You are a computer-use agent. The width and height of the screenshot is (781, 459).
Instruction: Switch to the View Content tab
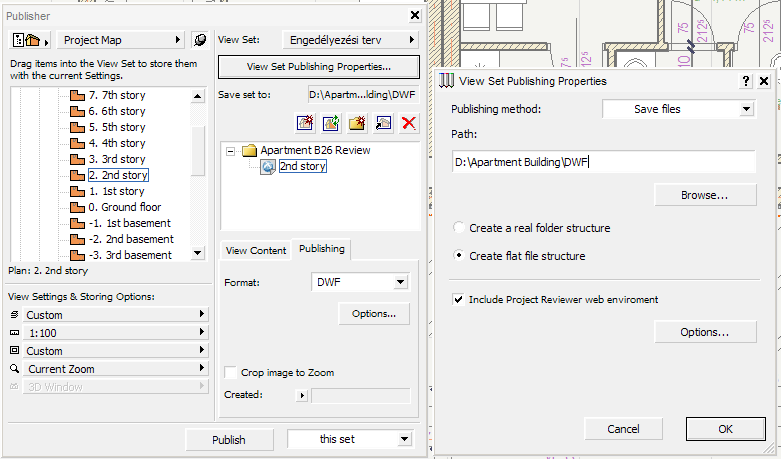coord(256,250)
